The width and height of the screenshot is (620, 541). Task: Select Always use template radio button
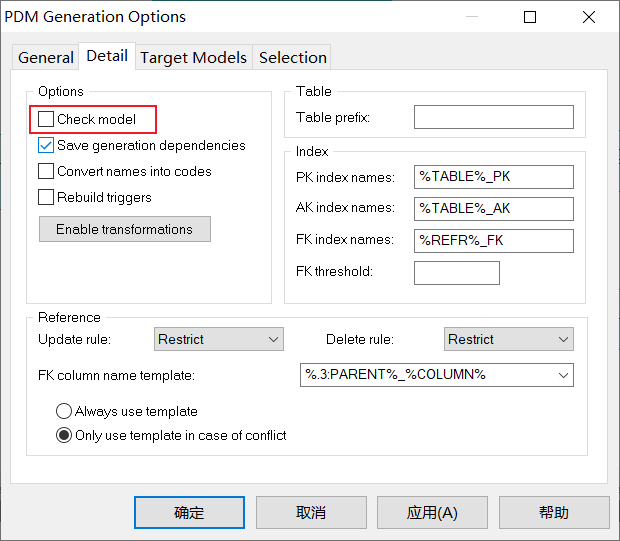[65, 411]
